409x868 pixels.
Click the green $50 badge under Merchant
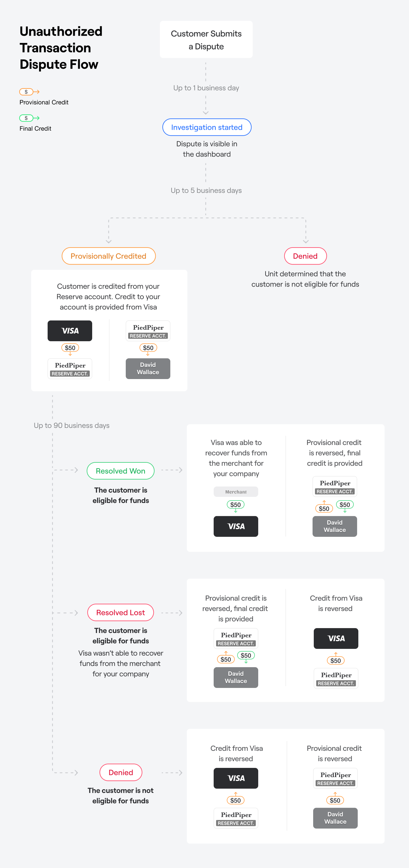[236, 505]
